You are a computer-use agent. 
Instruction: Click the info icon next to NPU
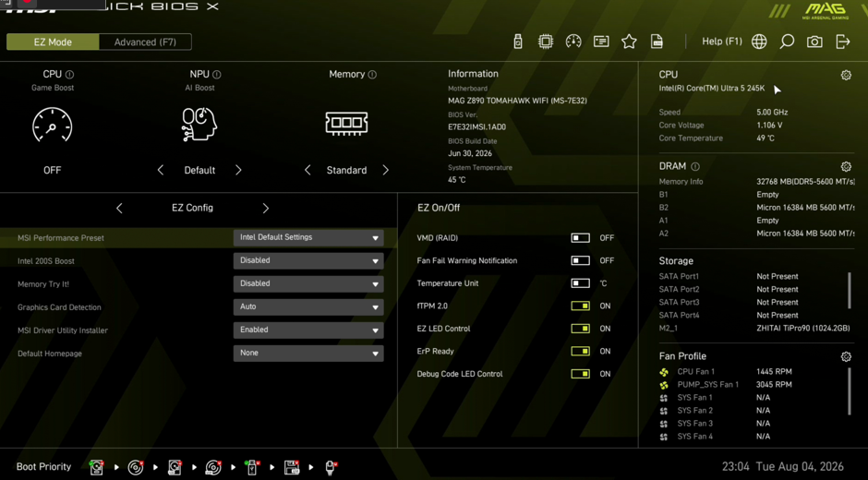tap(217, 74)
